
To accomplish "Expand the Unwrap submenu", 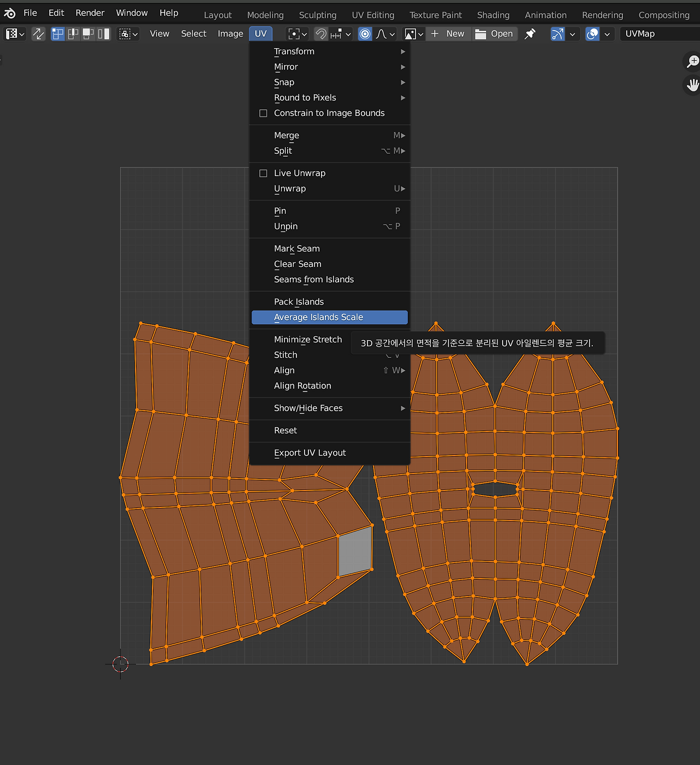I will 330,189.
